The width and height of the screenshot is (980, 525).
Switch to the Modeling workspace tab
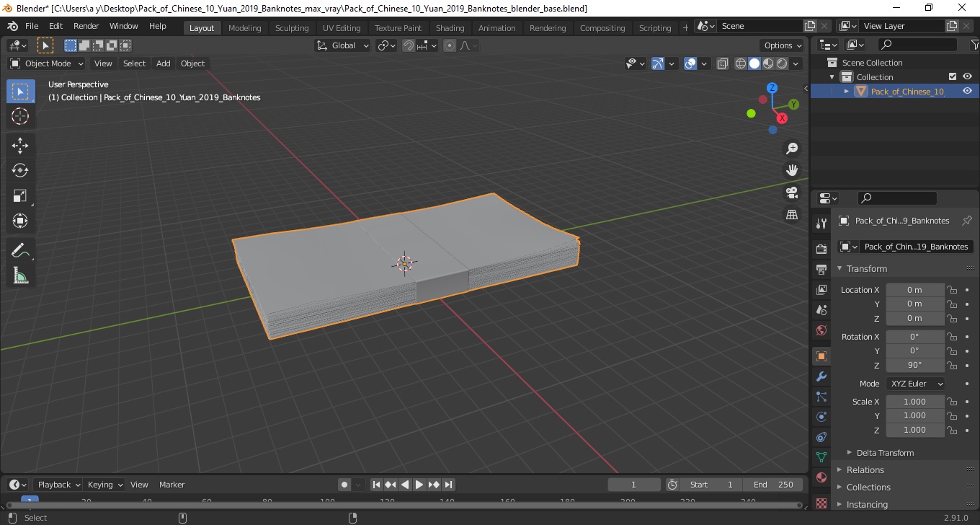[x=244, y=27]
